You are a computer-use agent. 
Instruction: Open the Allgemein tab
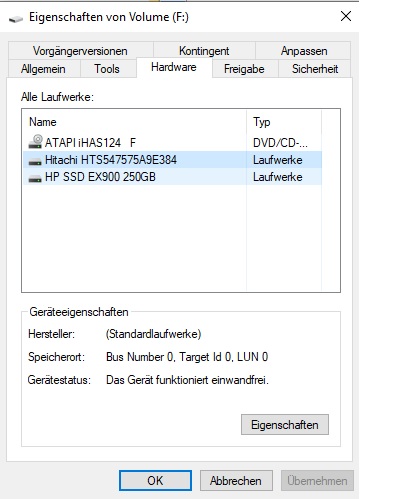pos(43,69)
